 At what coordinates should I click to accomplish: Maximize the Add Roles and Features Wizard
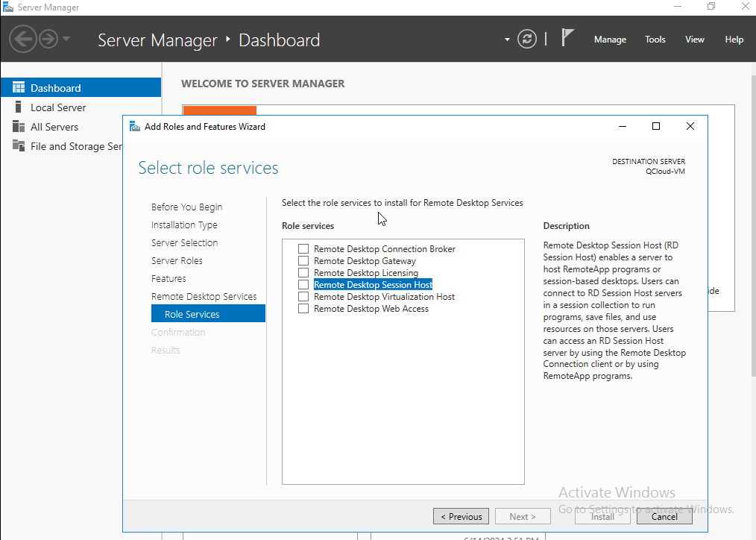pyautogui.click(x=655, y=126)
